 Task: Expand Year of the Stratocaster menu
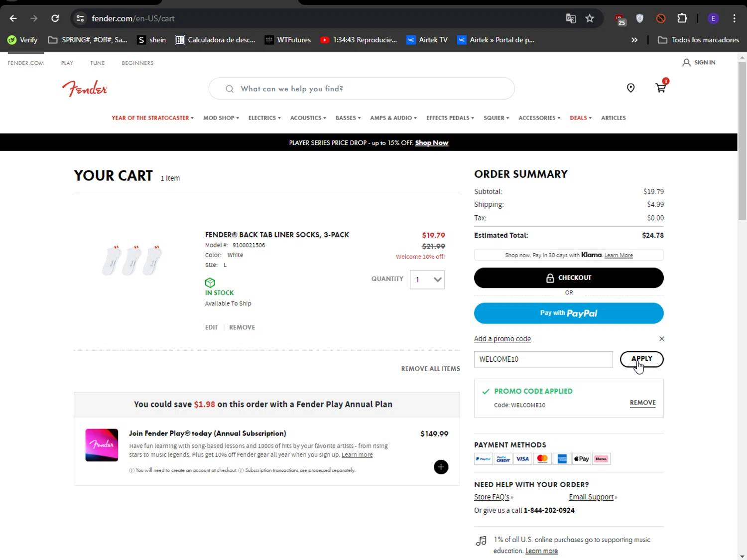click(152, 118)
